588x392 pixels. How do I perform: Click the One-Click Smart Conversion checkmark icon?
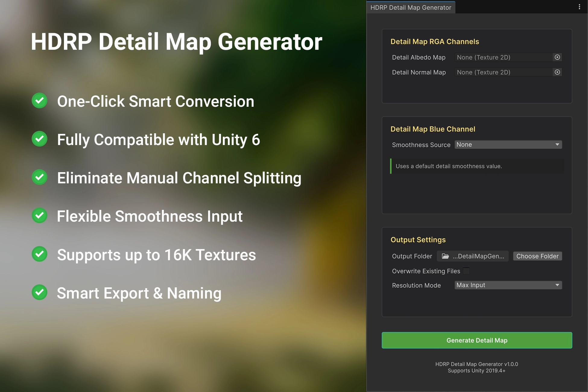40,101
